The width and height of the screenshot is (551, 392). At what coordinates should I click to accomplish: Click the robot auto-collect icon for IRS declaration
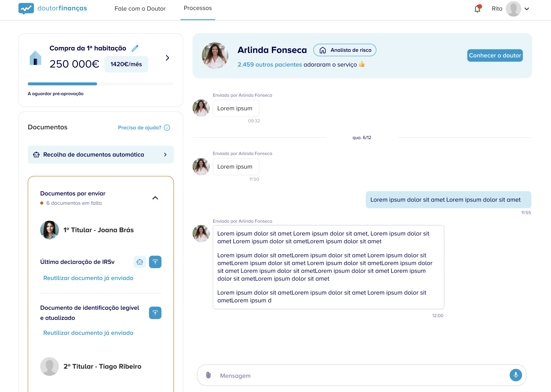click(140, 262)
